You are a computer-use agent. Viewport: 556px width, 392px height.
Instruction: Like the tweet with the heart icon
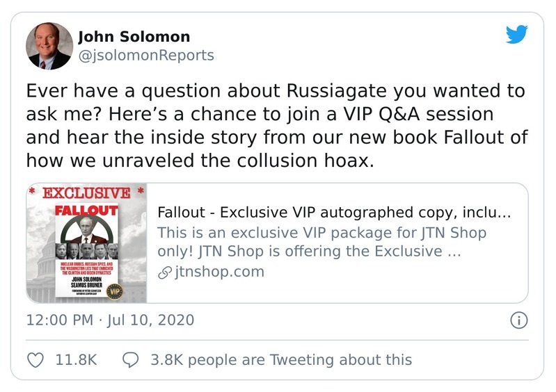pos(35,359)
